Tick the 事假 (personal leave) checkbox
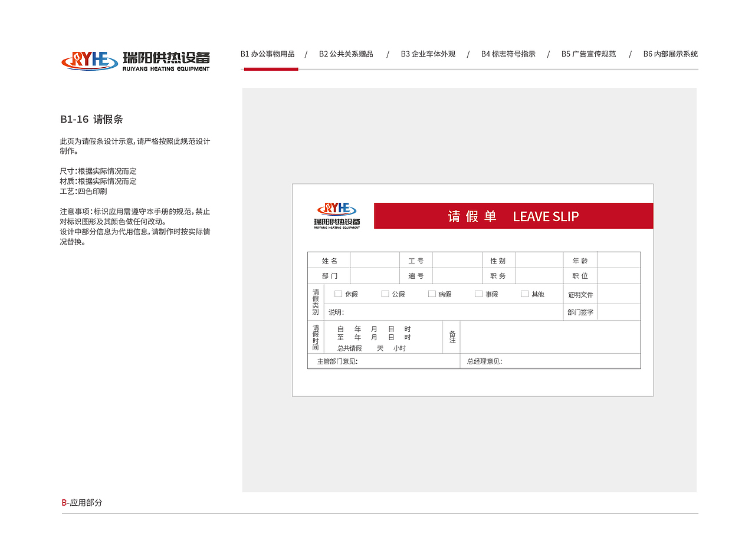 (478, 294)
